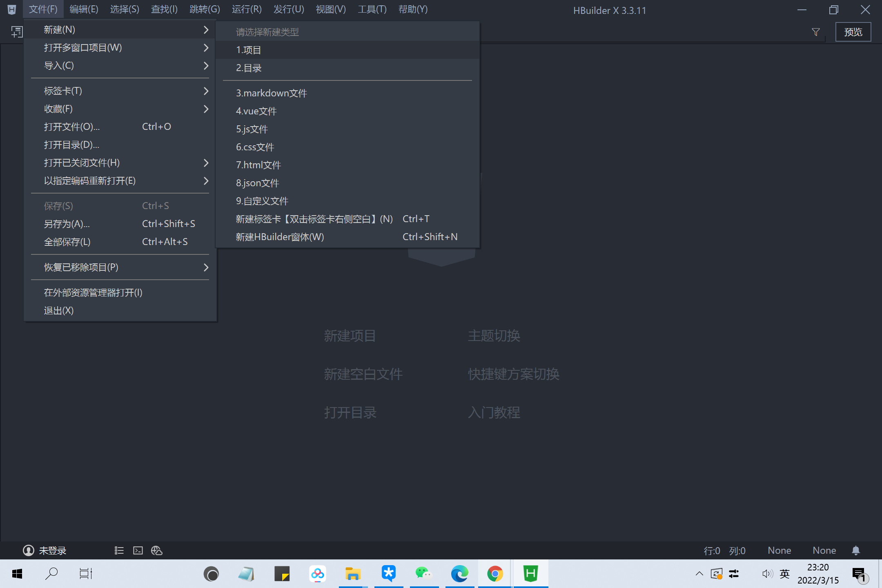Expand 恢复已移除项目(P) submenu

(120, 267)
